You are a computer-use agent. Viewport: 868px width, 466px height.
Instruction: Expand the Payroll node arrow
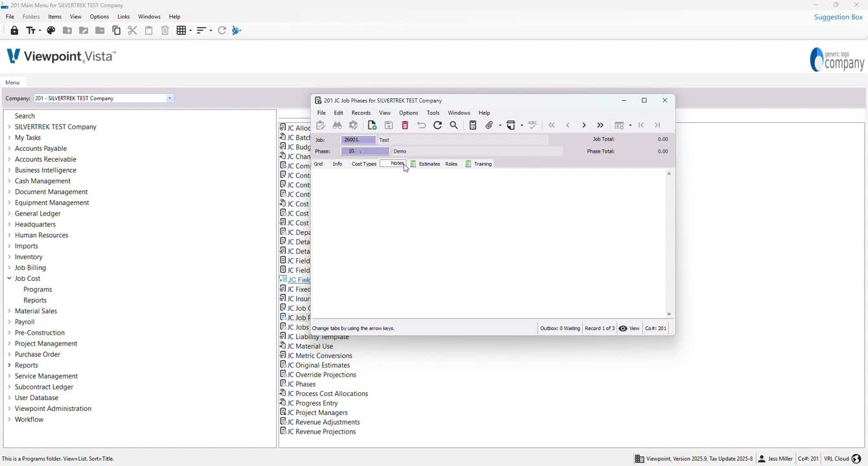point(9,322)
